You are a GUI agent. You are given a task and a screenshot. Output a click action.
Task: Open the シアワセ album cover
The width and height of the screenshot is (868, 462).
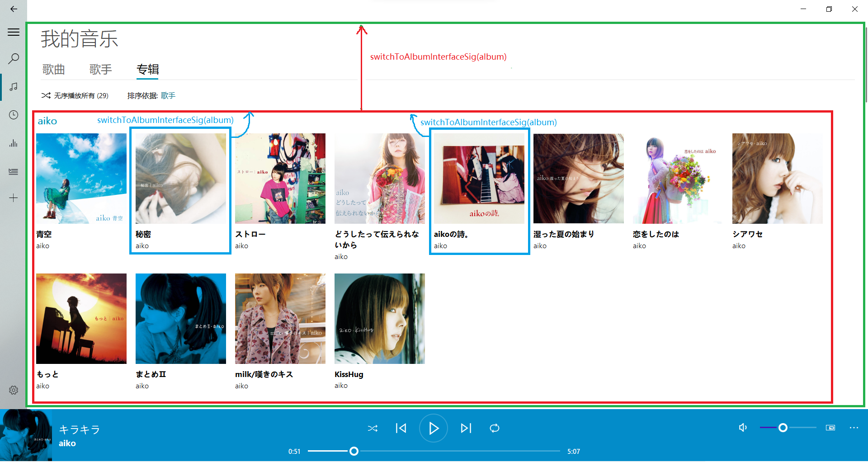tap(778, 179)
